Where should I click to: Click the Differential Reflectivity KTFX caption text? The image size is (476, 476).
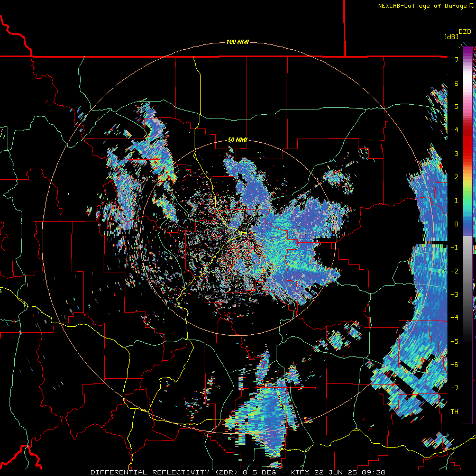coord(238,472)
